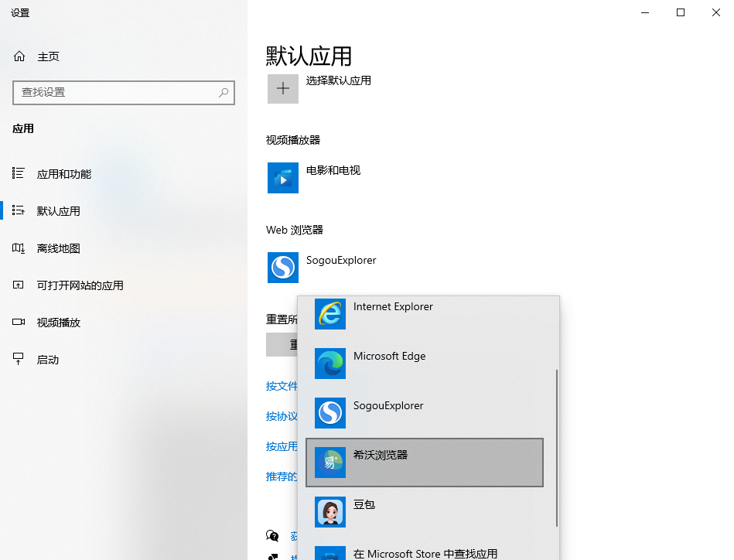The height and width of the screenshot is (560, 734).
Task: Click the 设置 window title text
Action: (x=20, y=12)
